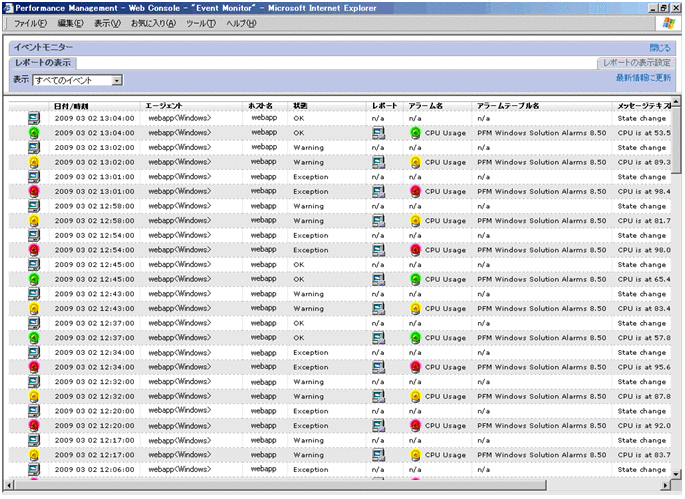Click the yellow status icon at the start of the 12:43:00 row
The height and width of the screenshot is (499, 685).
34,308
